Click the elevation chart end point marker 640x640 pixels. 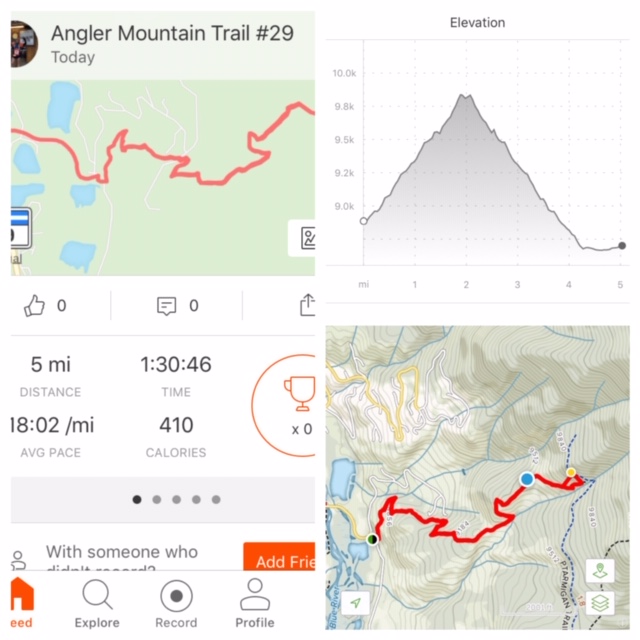622,245
